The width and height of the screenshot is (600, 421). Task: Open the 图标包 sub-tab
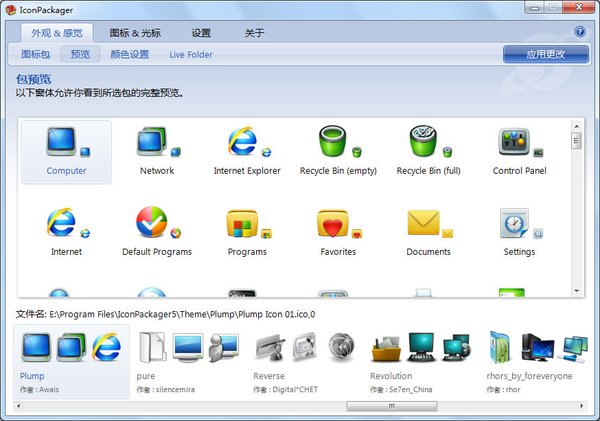tap(36, 54)
